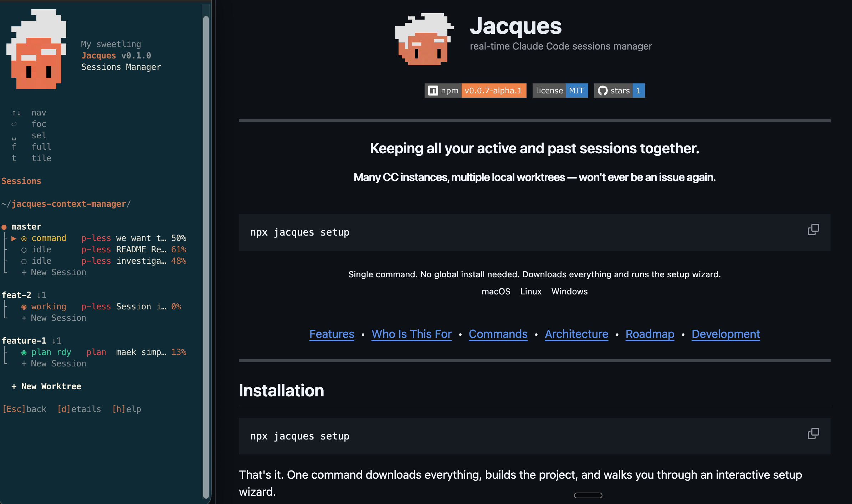Viewport: 852px width, 504px height.
Task: Click the ~/jacques-context-manager/ path
Action: click(x=66, y=204)
